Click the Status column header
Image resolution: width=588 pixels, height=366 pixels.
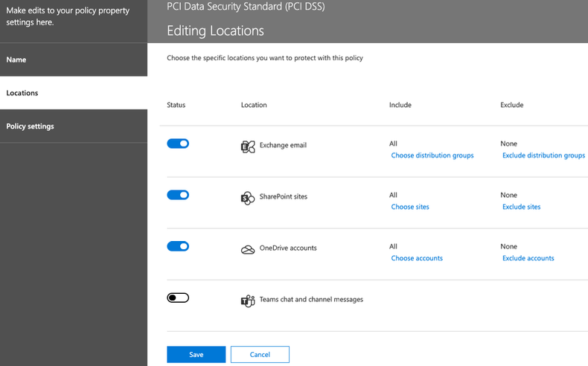point(176,105)
